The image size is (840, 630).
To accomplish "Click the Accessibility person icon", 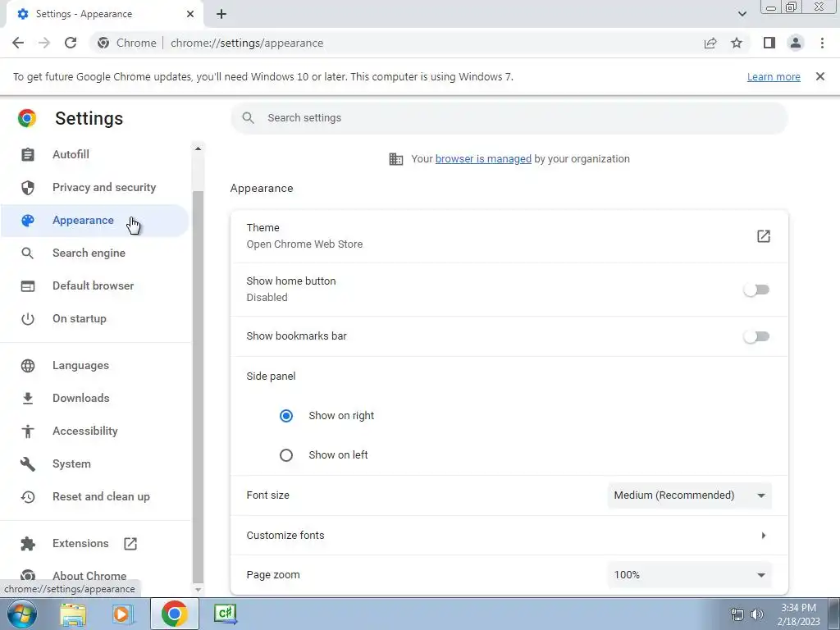I will point(27,431).
